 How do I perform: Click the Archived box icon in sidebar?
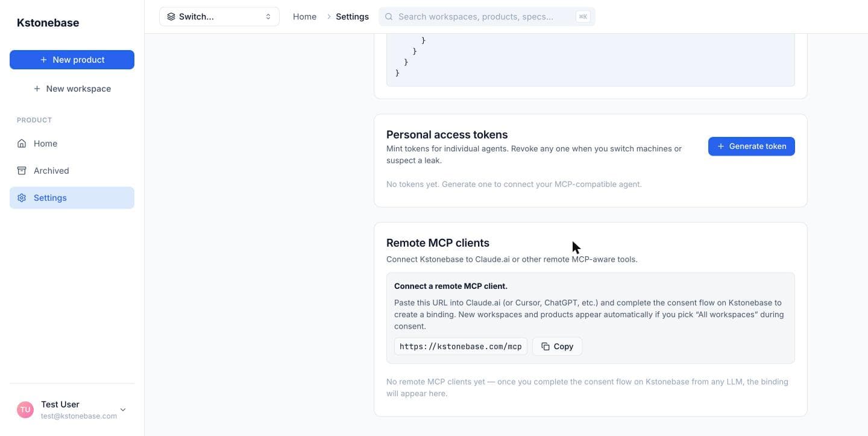(x=22, y=171)
